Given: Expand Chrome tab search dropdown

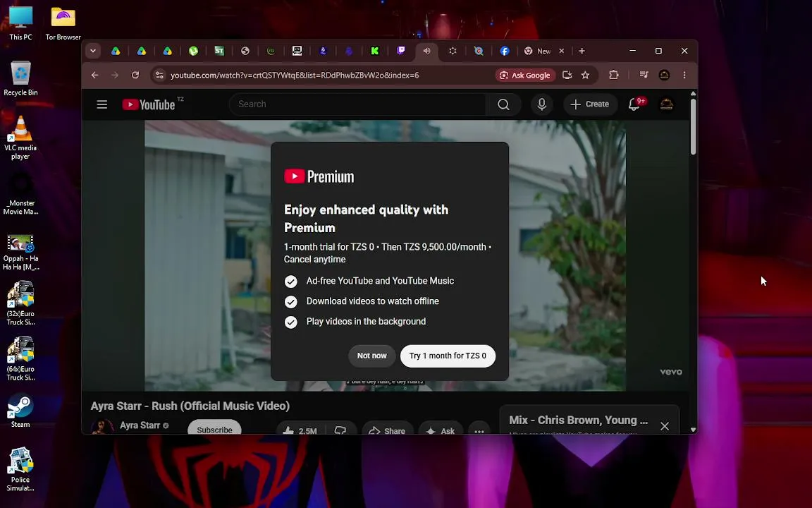Looking at the screenshot, I should coord(93,51).
